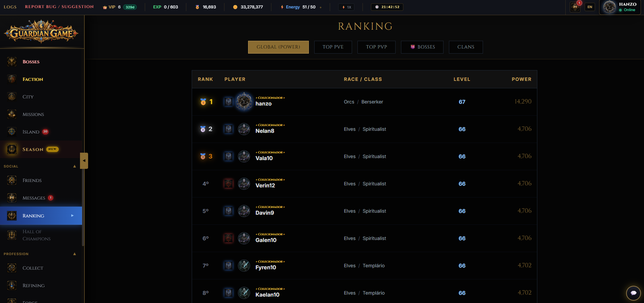644x303 pixels.
Task: Click the Guardian Game logo
Action: (41, 32)
